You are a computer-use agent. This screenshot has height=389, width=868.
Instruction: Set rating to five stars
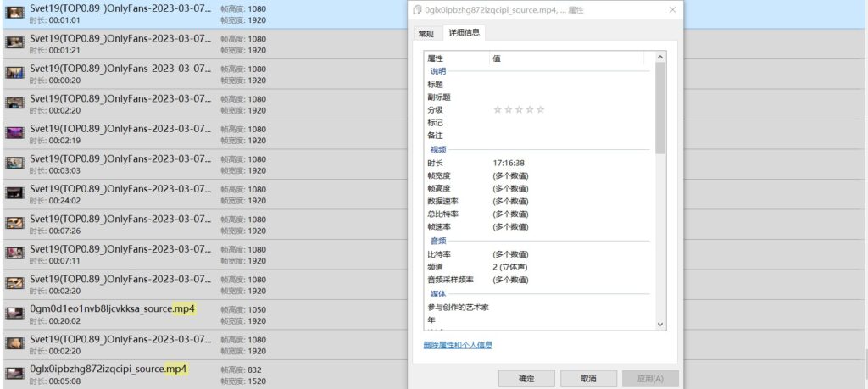[541, 110]
